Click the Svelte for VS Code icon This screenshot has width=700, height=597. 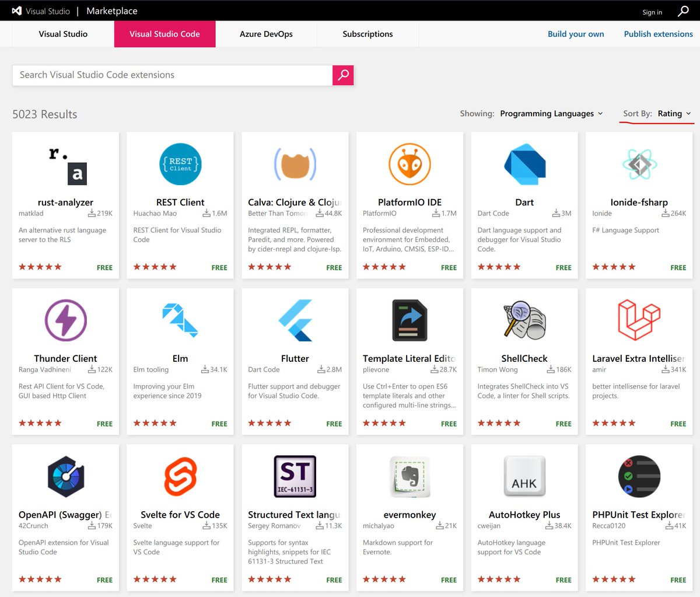tap(180, 476)
